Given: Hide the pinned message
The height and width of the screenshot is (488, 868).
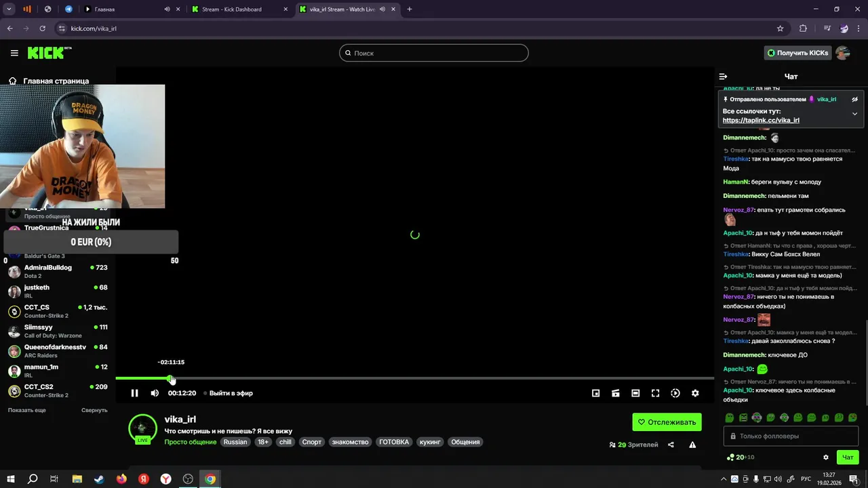Looking at the screenshot, I should [x=854, y=99].
